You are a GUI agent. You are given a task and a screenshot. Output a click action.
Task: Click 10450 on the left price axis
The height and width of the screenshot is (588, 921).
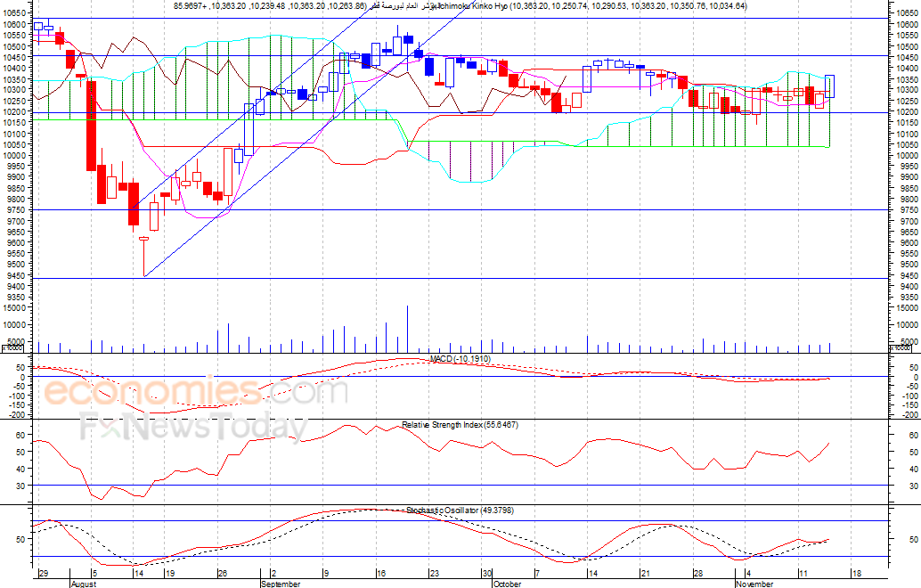[x=16, y=57]
